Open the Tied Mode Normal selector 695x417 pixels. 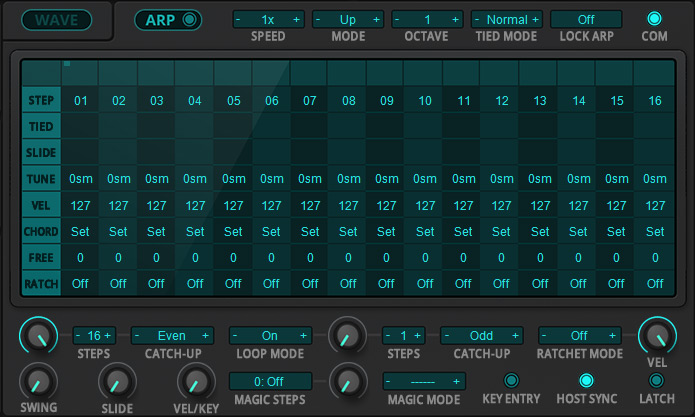point(506,20)
